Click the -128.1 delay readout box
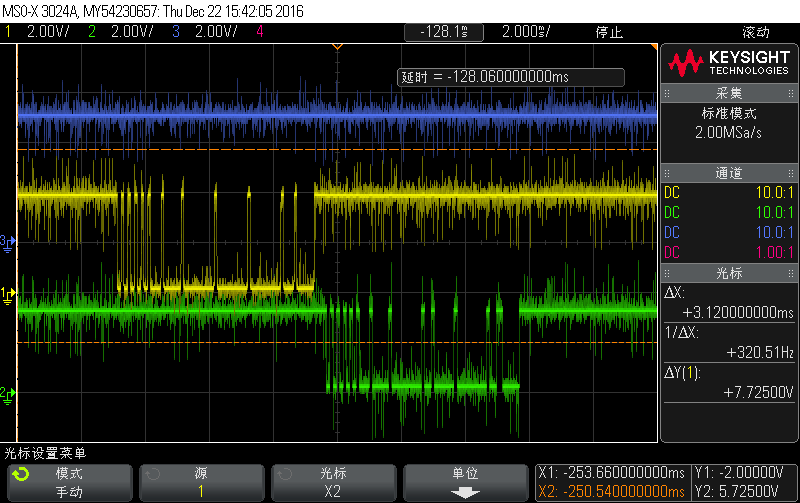 click(x=444, y=32)
